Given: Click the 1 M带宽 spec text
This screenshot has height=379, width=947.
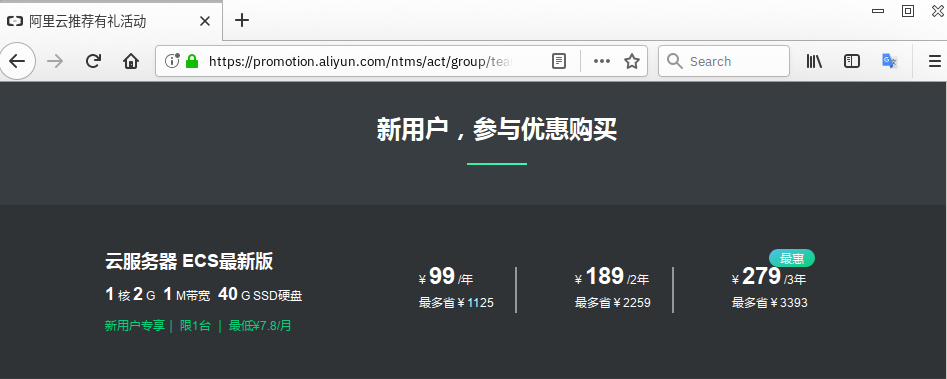Looking at the screenshot, I should [187, 295].
